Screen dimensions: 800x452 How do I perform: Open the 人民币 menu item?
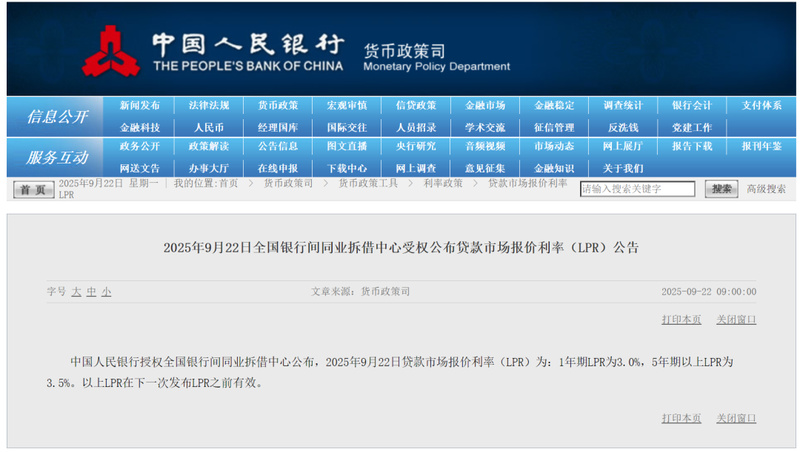coord(209,128)
